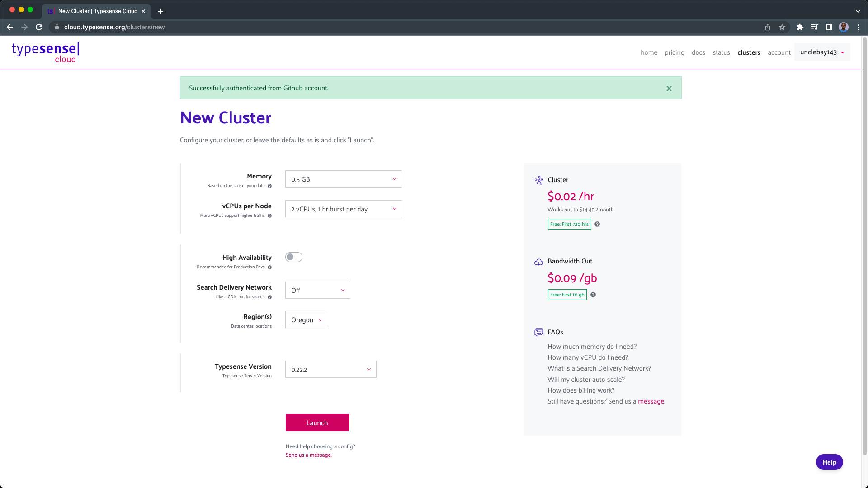This screenshot has width=868, height=488.
Task: Click the Launch button
Action: pyautogui.click(x=317, y=422)
